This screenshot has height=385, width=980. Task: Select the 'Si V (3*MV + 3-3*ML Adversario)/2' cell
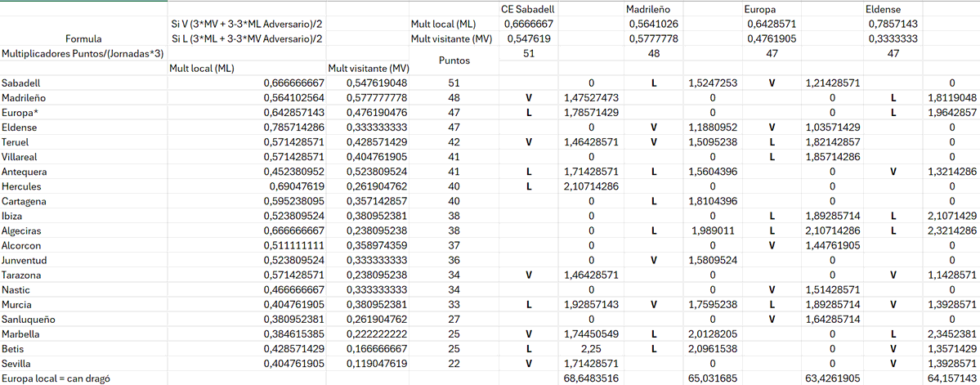(247, 24)
